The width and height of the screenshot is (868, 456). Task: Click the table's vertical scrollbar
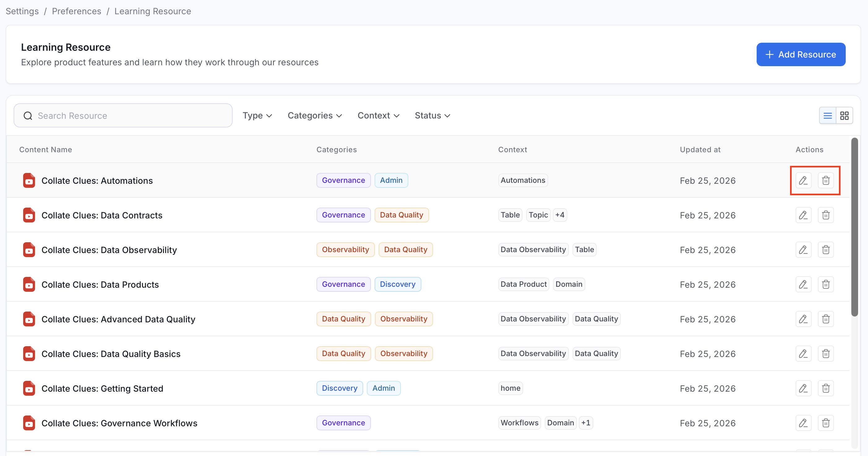[854, 227]
